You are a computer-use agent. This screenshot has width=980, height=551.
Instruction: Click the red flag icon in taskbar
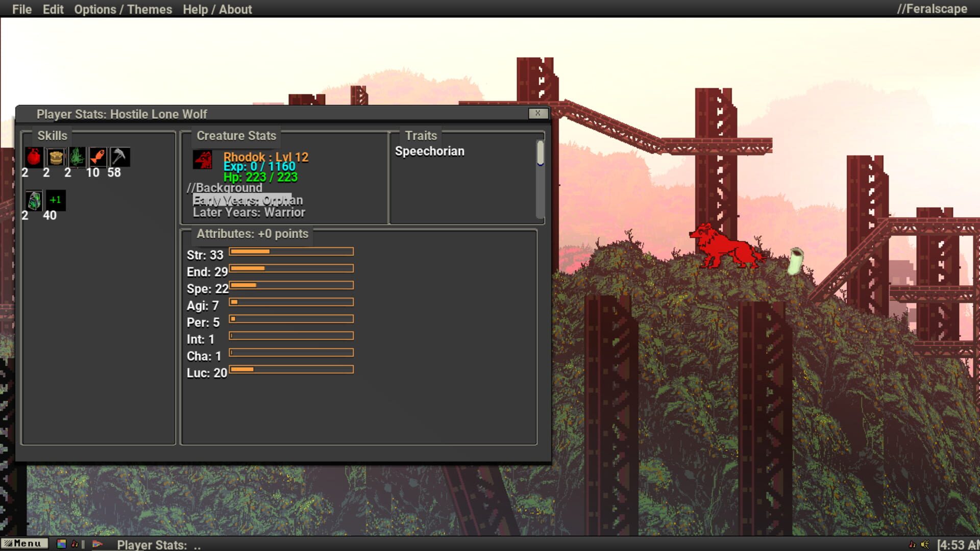pos(96,543)
